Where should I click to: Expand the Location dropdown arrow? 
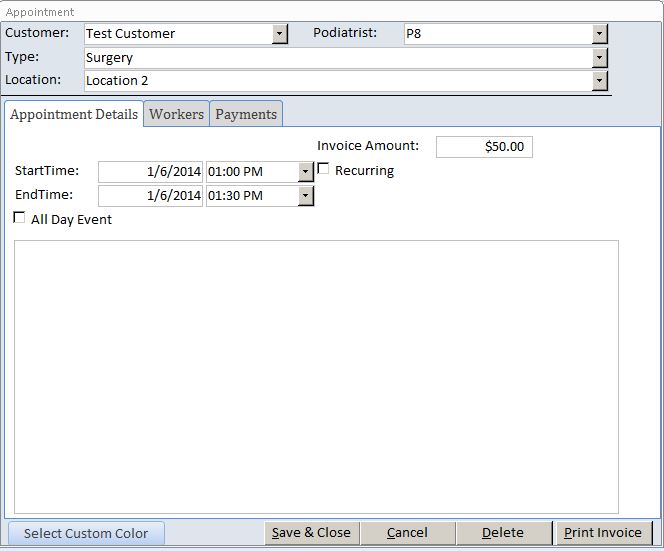coord(600,81)
